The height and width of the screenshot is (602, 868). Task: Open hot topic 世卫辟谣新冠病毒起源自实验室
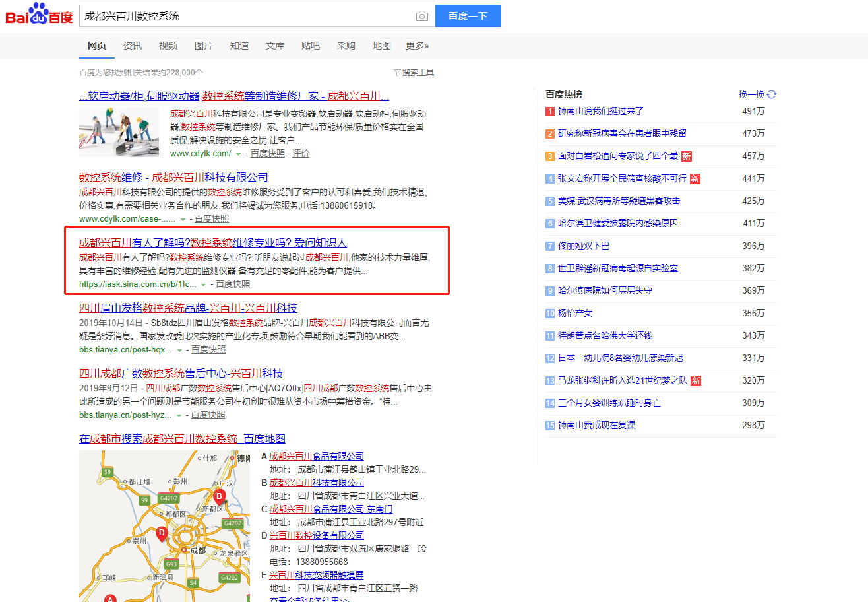(618, 268)
